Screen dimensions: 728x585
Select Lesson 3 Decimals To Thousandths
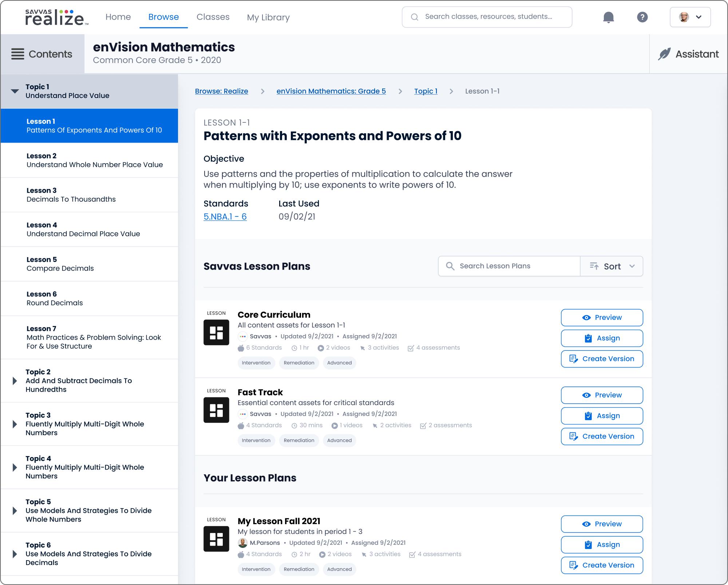(89, 195)
